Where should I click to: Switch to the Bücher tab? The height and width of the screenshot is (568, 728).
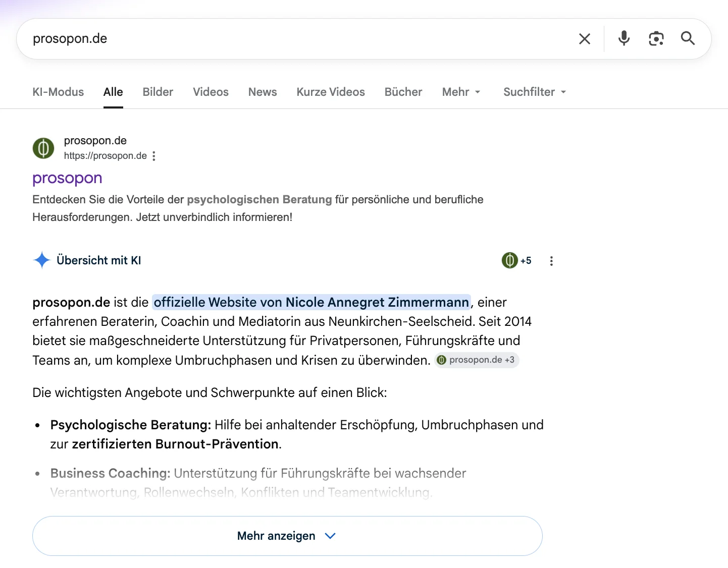pyautogui.click(x=403, y=92)
